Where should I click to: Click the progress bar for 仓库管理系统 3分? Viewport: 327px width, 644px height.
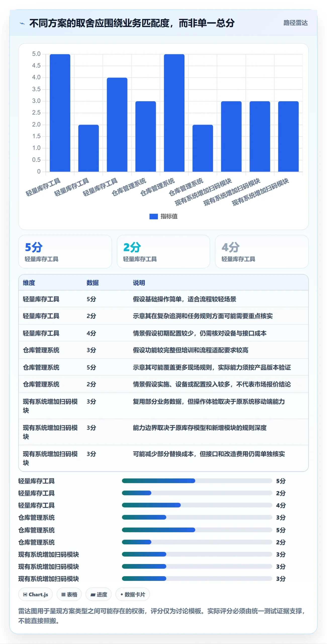pos(197,517)
